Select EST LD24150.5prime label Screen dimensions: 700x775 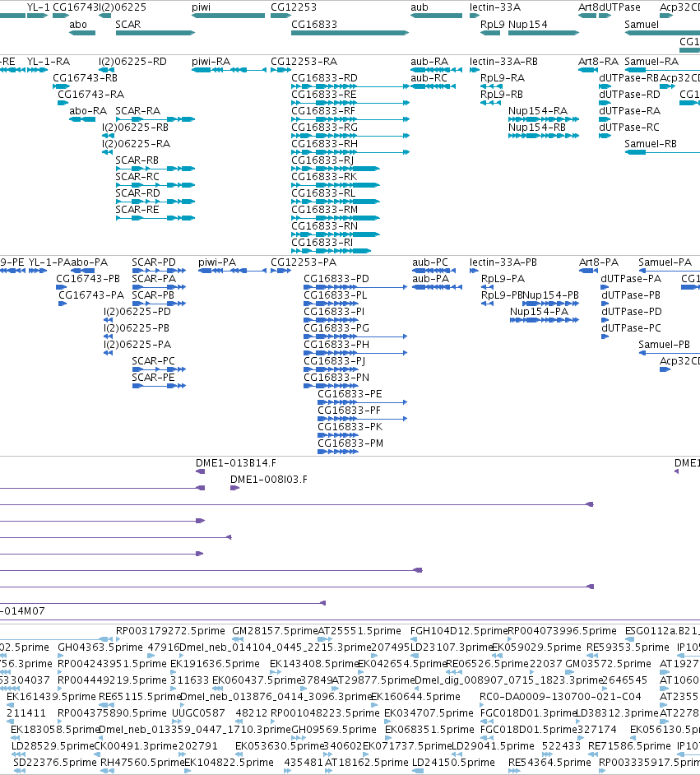tap(453, 763)
